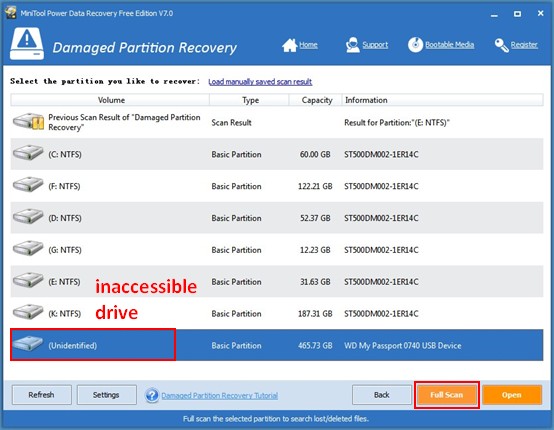
Task: Click the 187.31 GB capacity cell
Action: tap(315, 313)
